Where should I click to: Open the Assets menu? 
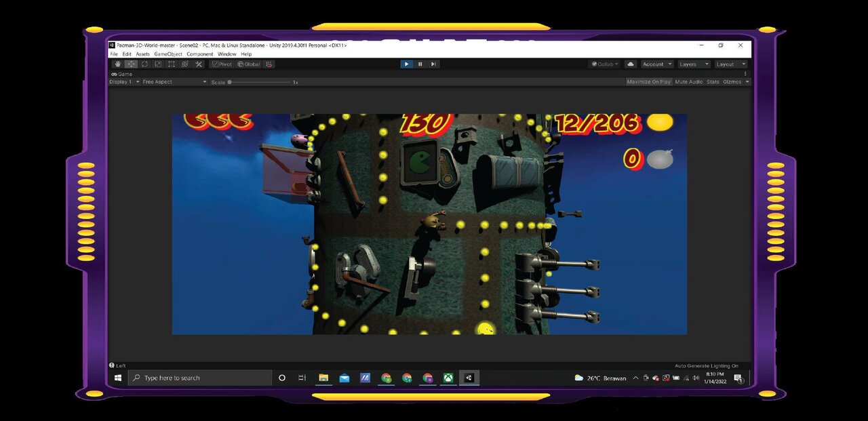point(142,54)
